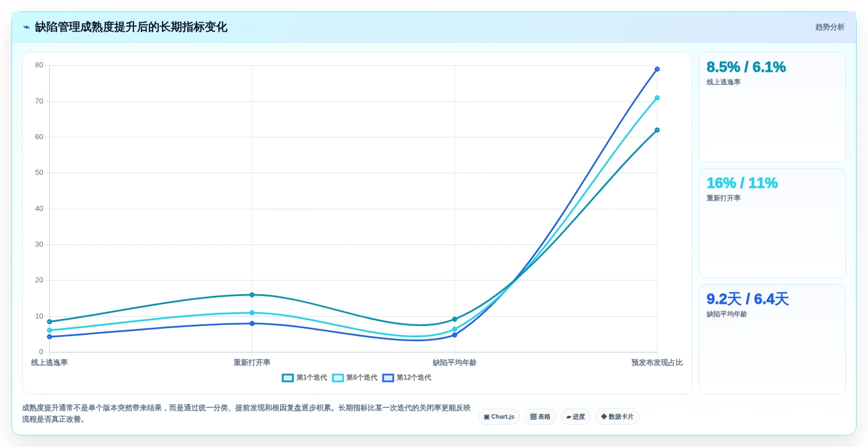Click the y-axis value 50

[x=39, y=173]
